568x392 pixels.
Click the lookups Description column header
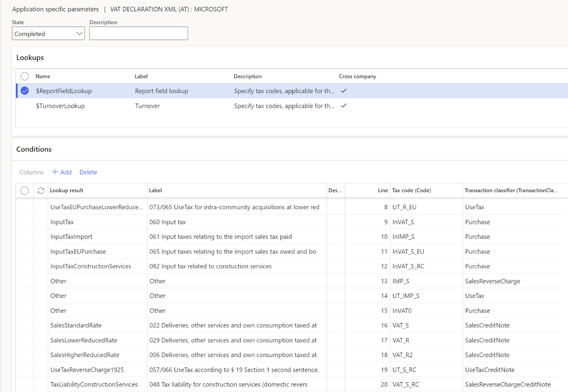(248, 76)
